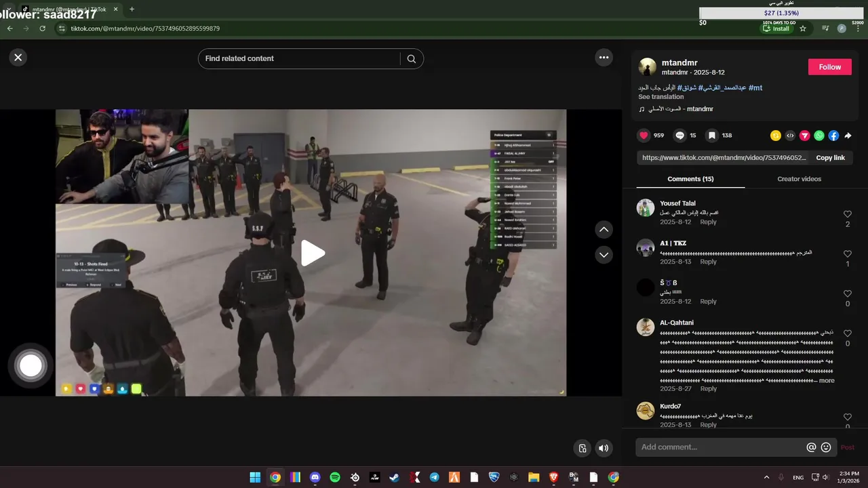
Task: Reply to Yousef Talal's comment
Action: 708,222
